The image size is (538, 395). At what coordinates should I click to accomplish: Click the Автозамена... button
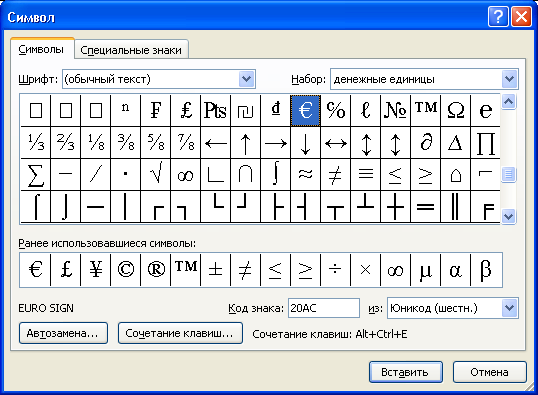(63, 333)
